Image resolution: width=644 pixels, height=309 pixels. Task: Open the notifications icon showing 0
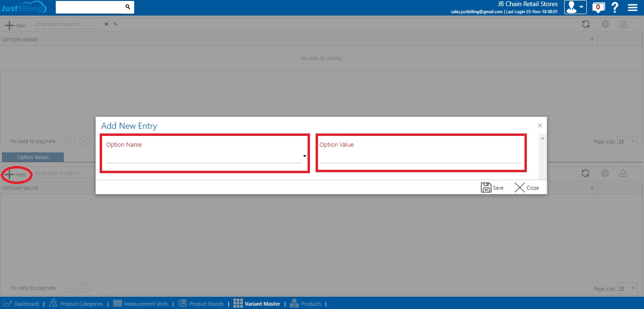point(598,7)
